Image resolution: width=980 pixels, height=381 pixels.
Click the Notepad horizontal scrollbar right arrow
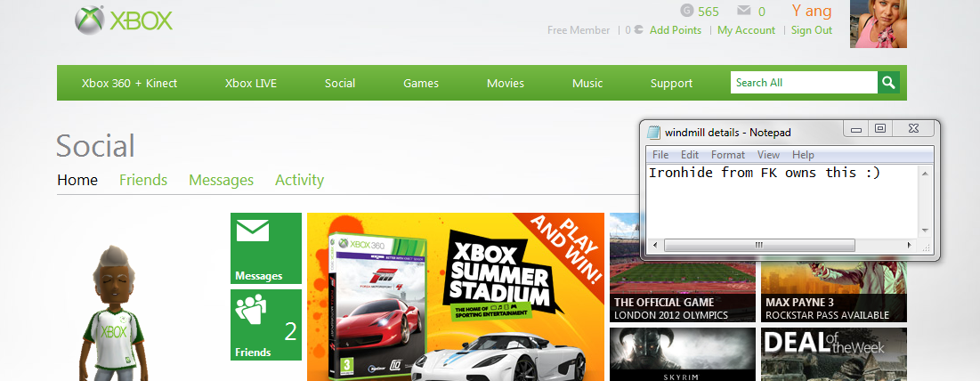911,245
